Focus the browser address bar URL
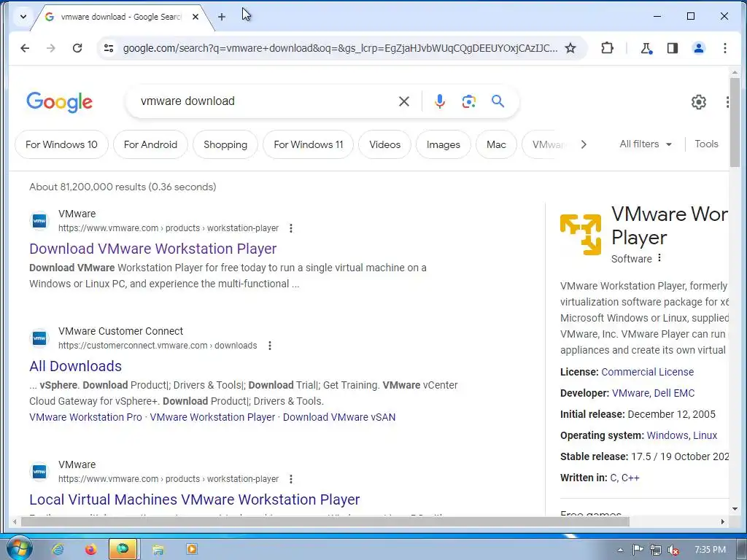The image size is (747, 560). 340,48
